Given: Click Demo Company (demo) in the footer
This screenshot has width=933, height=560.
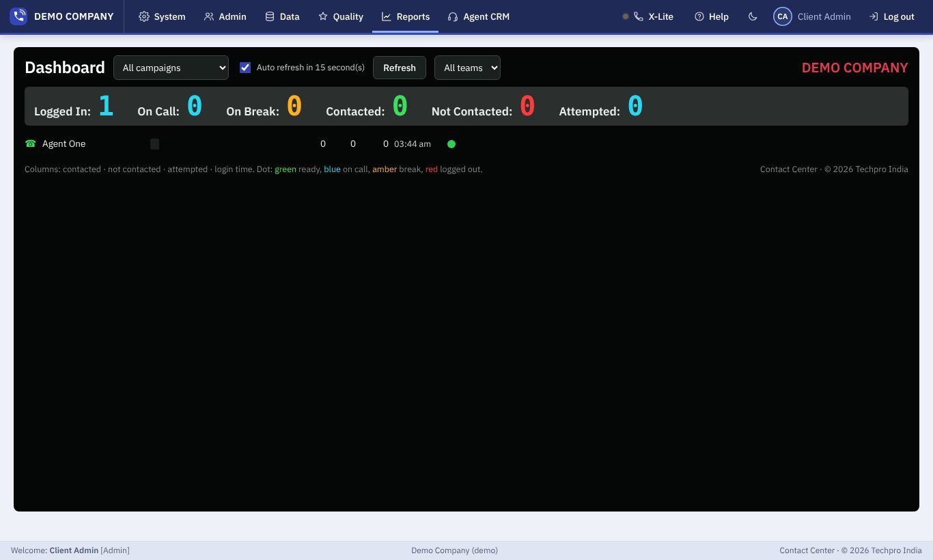Looking at the screenshot, I should click(454, 550).
